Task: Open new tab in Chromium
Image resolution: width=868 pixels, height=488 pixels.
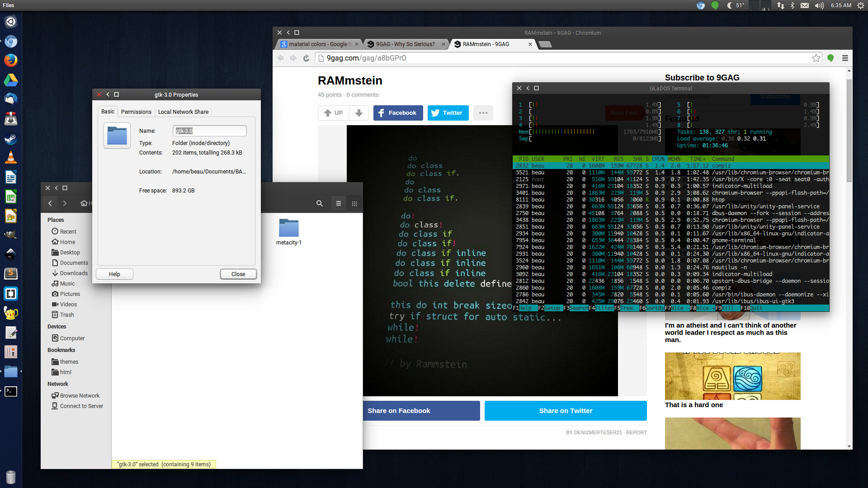Action: (545, 44)
